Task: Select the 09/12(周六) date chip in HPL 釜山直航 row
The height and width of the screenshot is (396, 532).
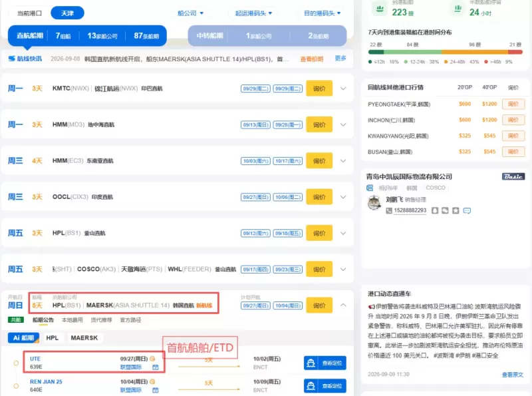Action: [255, 234]
